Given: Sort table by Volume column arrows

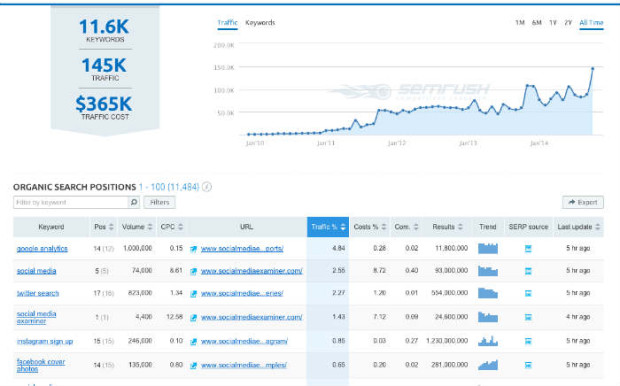Looking at the screenshot, I should 150,227.
